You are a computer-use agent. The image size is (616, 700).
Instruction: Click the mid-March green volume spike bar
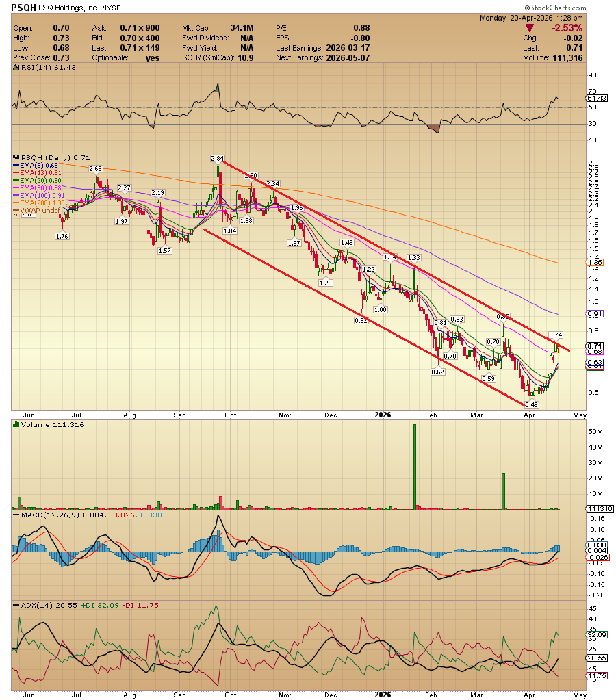click(504, 491)
